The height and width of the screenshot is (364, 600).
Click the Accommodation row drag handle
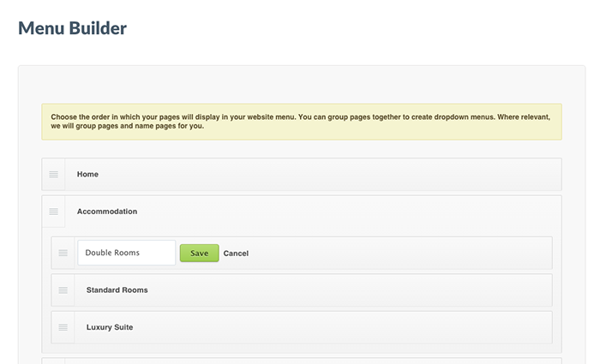tap(53, 212)
